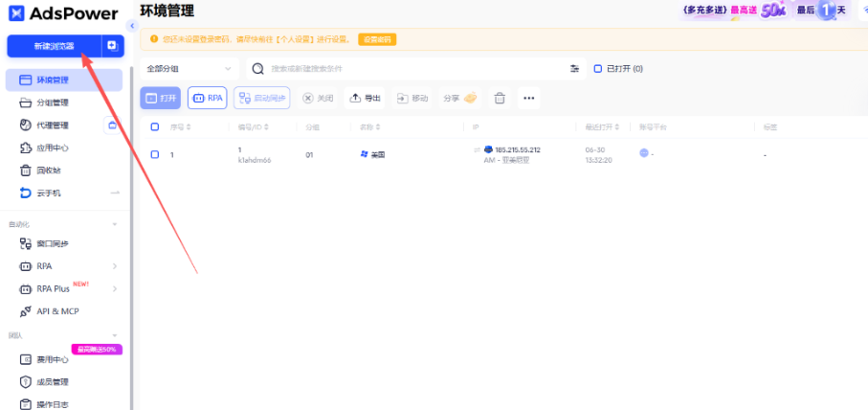Image resolution: width=868 pixels, height=410 pixels.
Task: Toggle the select-all checkbox in table header
Action: [155, 126]
